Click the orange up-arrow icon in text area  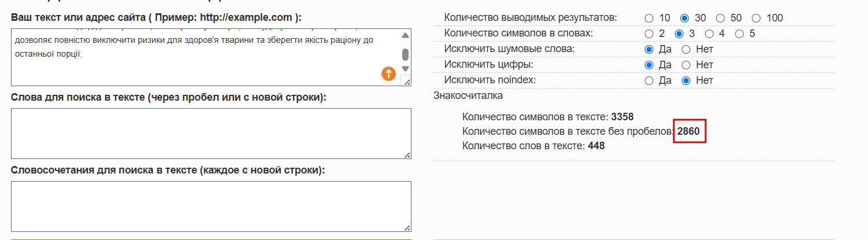(388, 73)
